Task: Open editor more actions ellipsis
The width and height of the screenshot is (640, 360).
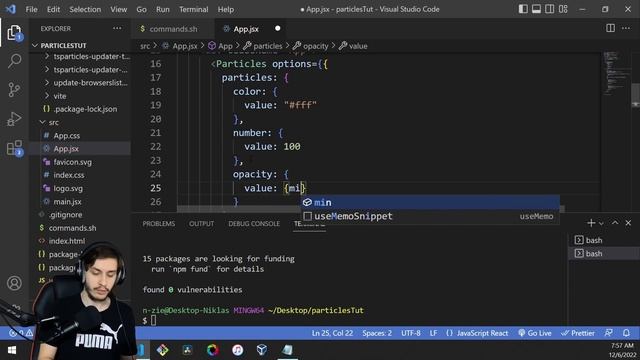Action: click(626, 28)
